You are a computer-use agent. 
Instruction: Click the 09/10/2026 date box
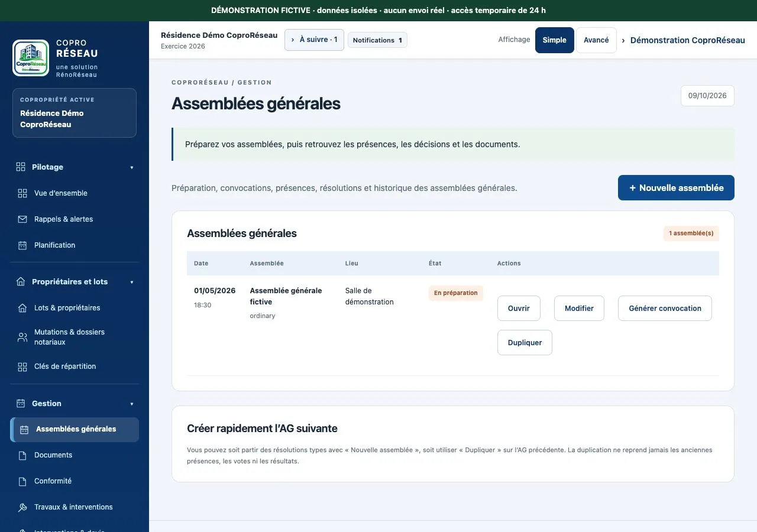tap(707, 96)
